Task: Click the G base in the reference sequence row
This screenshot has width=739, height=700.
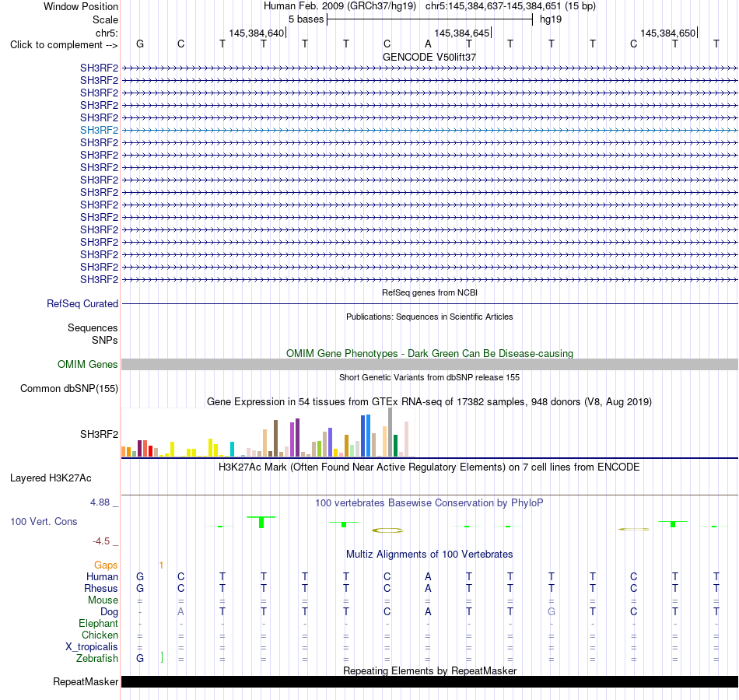Action: (x=140, y=44)
